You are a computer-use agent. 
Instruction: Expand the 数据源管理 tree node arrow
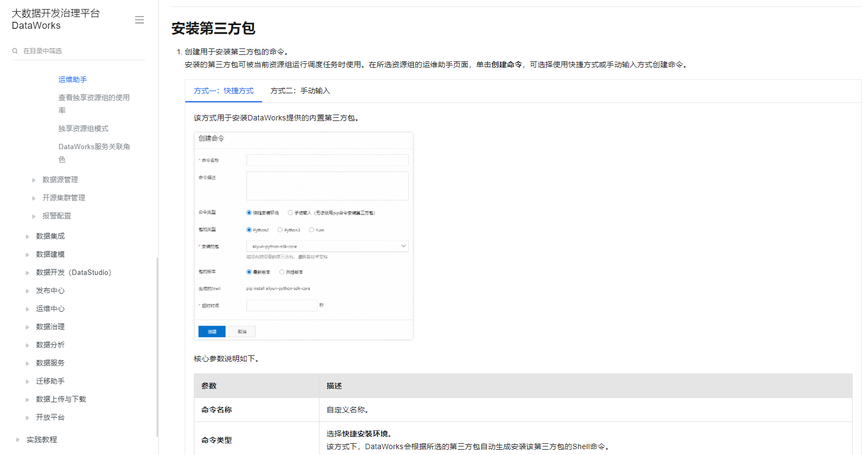click(x=34, y=180)
